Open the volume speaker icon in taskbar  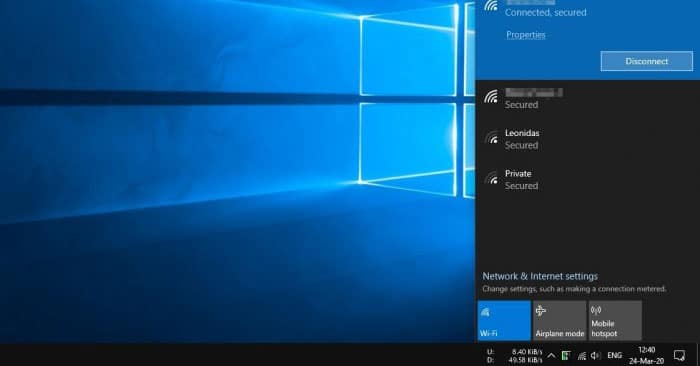596,356
